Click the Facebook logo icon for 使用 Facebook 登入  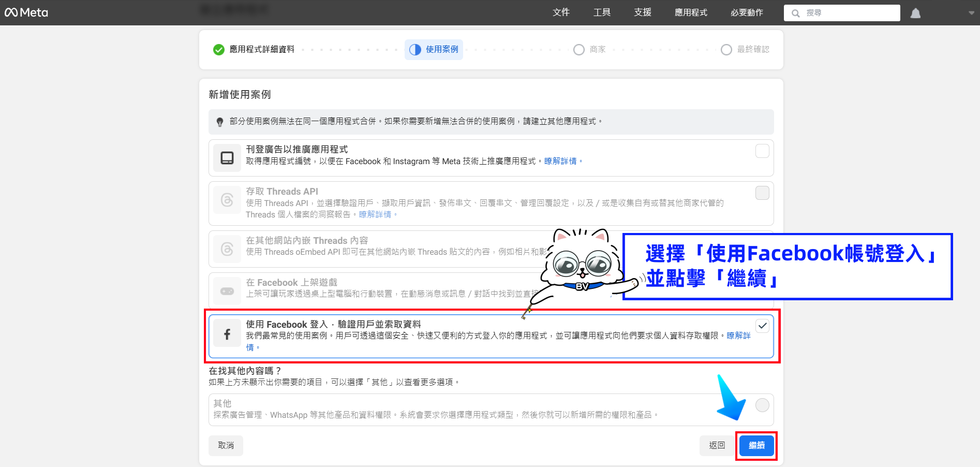(x=227, y=334)
